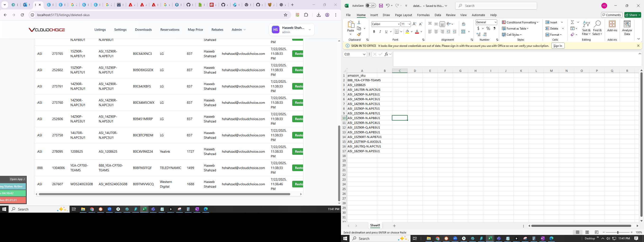The image size is (644, 242).
Task: Expand the Cell Styles menu
Action: (x=512, y=35)
